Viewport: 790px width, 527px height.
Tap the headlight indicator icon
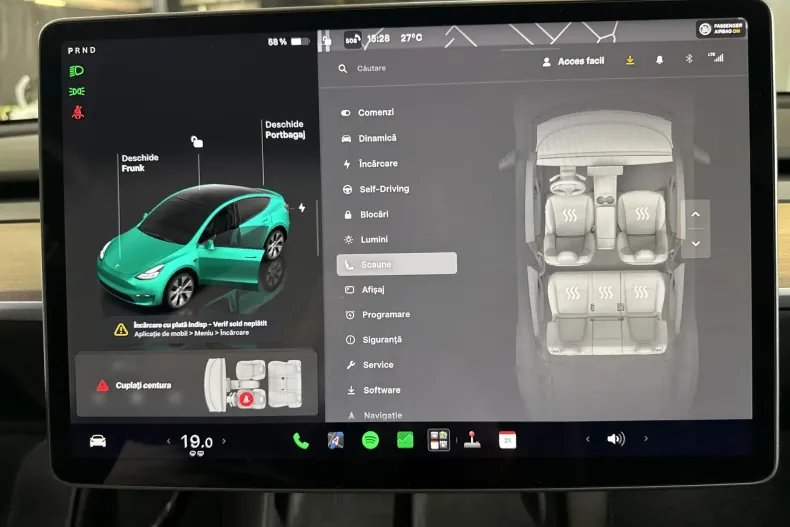(x=77, y=71)
